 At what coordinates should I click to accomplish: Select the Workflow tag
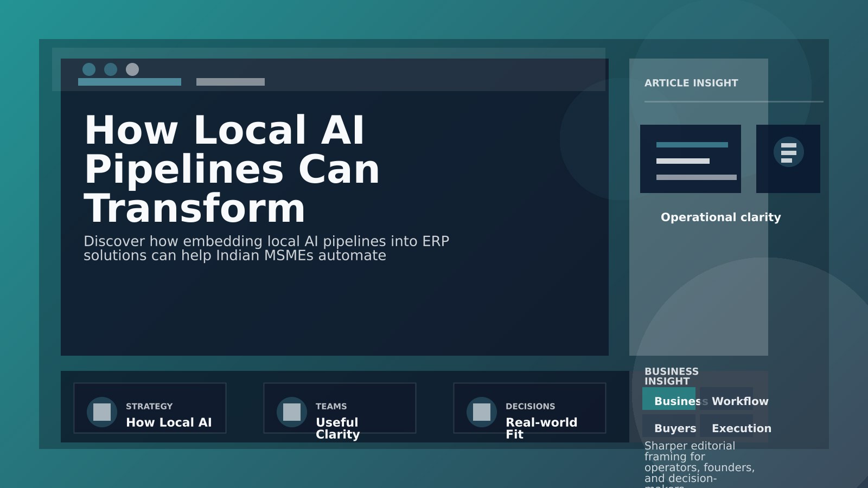[x=726, y=399]
